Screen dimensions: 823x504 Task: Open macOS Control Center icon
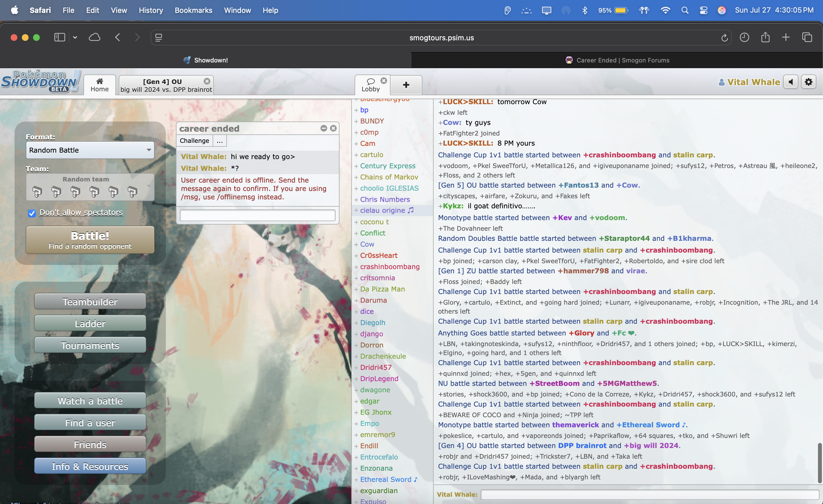(703, 10)
